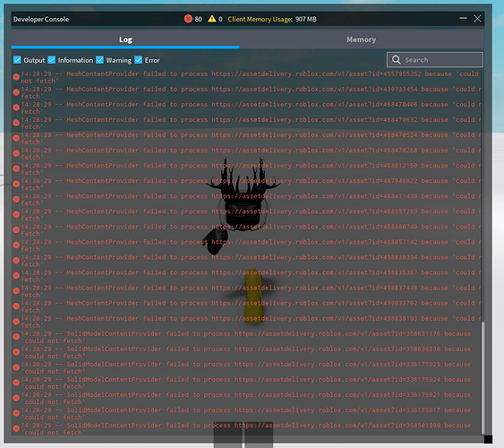504x448 pixels.
Task: Toggle the Error filter checkbox
Action: [x=138, y=60]
